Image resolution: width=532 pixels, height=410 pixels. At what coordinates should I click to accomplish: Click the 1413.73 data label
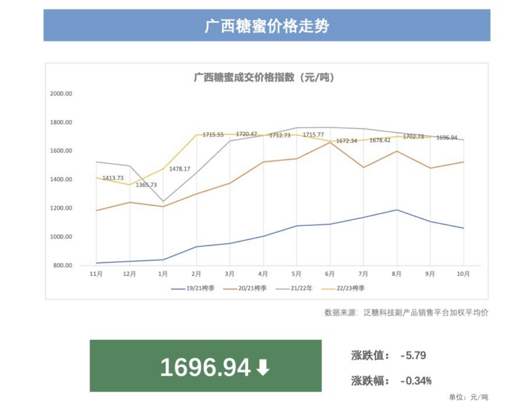tap(113, 178)
